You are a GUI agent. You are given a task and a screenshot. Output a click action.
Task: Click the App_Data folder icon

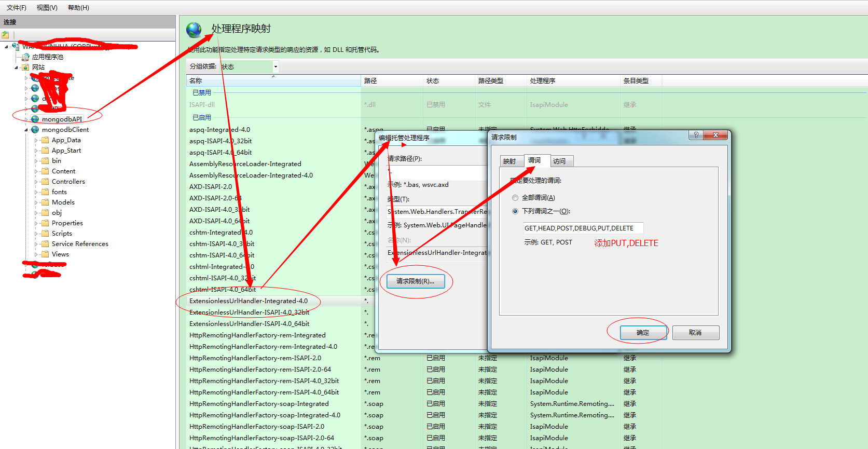click(x=45, y=140)
